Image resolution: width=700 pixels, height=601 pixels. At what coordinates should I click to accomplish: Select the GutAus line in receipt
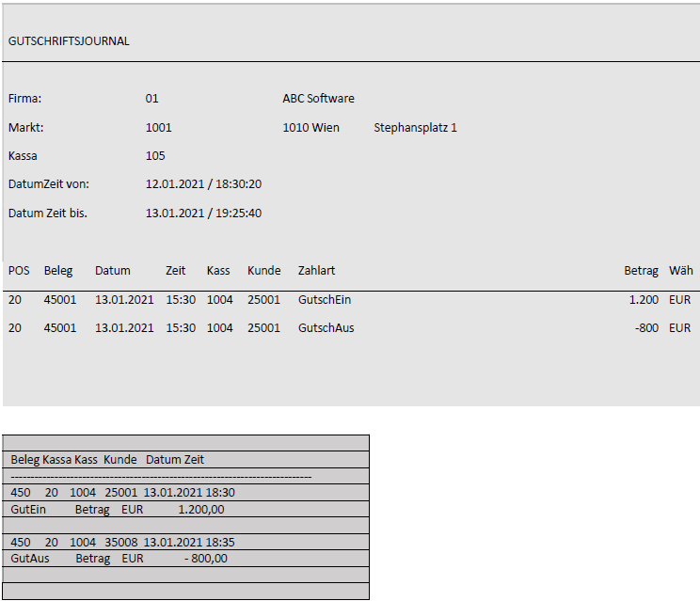coord(30,559)
